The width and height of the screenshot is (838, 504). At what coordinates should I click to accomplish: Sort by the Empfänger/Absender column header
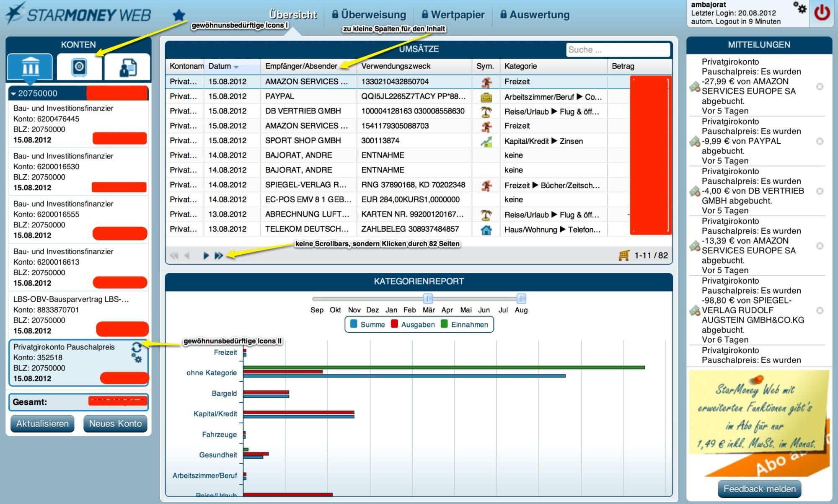308,66
